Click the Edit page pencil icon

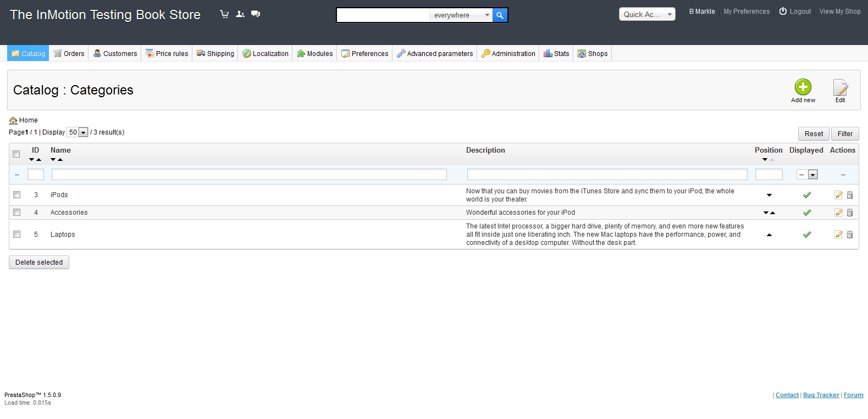pyautogui.click(x=840, y=87)
